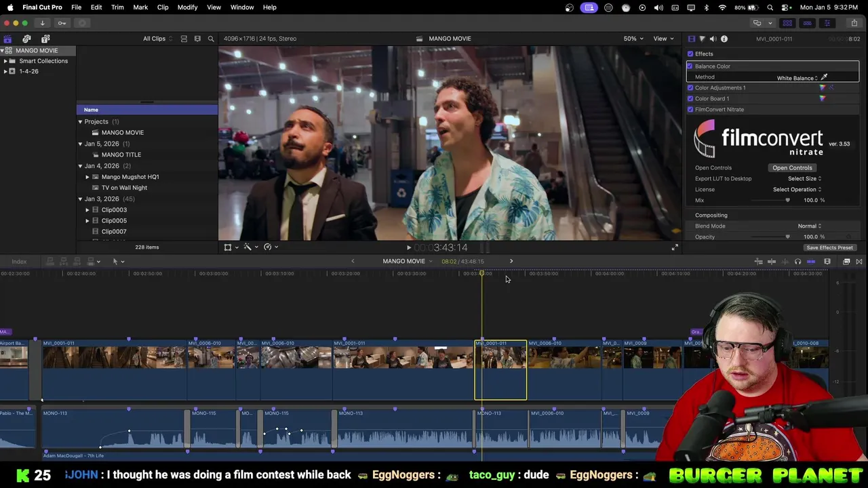The image size is (868, 488).
Task: Expand the Mango Mugshot HQ1 clip
Action: point(87,177)
